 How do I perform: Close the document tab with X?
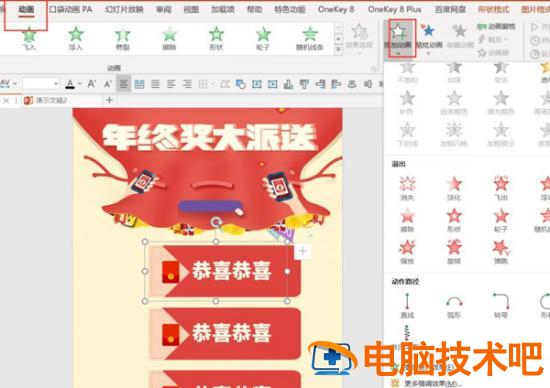tap(6, 101)
